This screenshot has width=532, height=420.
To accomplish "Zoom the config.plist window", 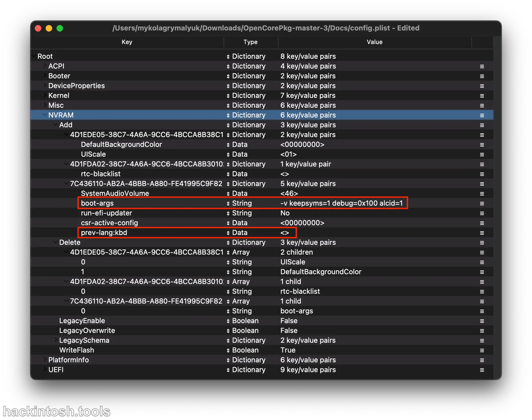I will tap(60, 28).
